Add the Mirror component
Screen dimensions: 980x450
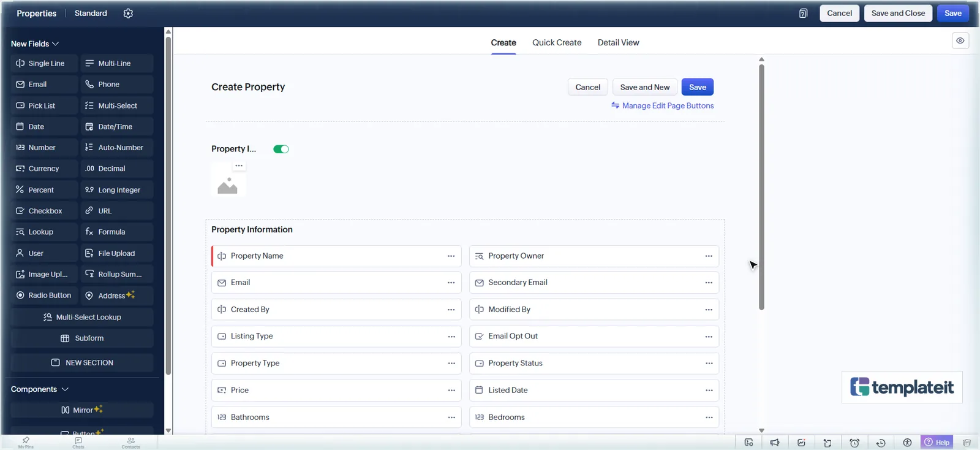pyautogui.click(x=82, y=410)
